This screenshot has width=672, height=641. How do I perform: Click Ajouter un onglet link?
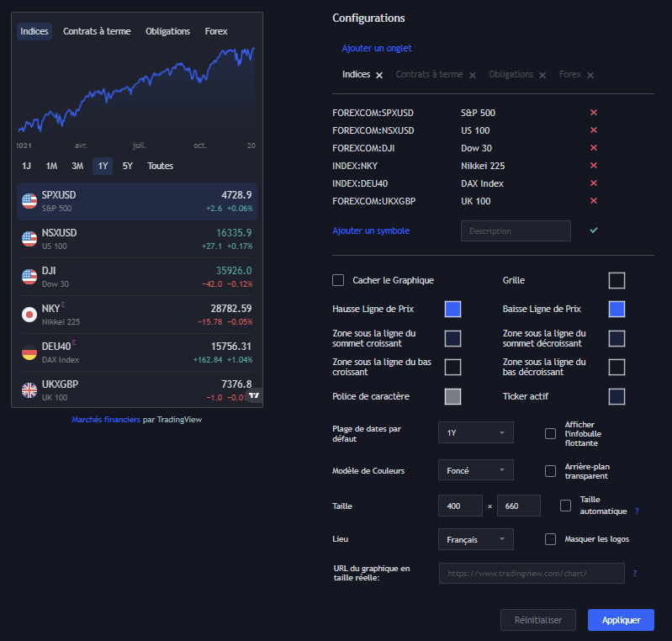(376, 49)
